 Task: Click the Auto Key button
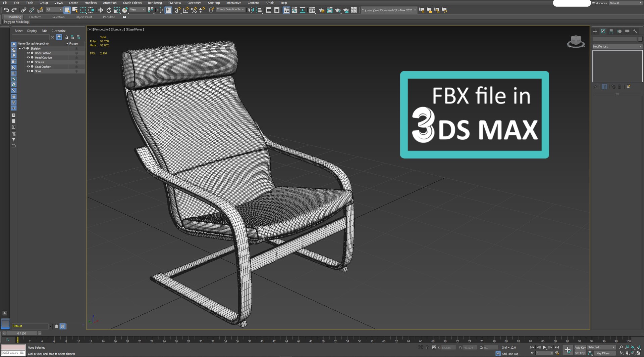[580, 348]
